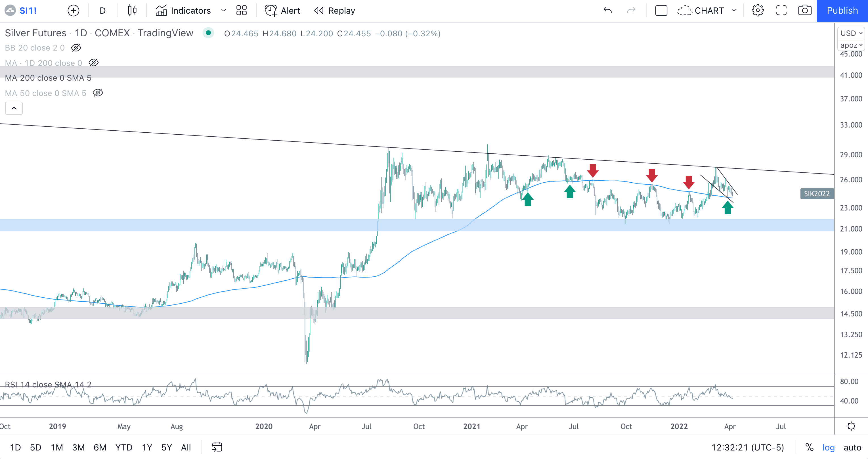Viewport: 868px width, 459px height.
Task: Select the YTD range tab
Action: coord(124,447)
